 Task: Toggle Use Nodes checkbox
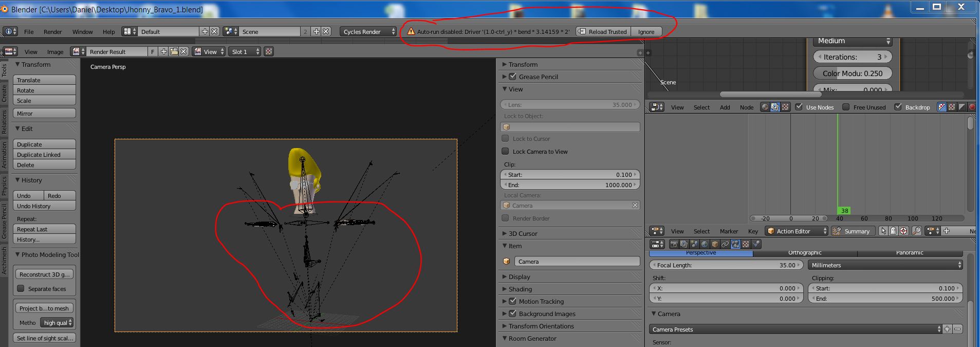coord(799,107)
